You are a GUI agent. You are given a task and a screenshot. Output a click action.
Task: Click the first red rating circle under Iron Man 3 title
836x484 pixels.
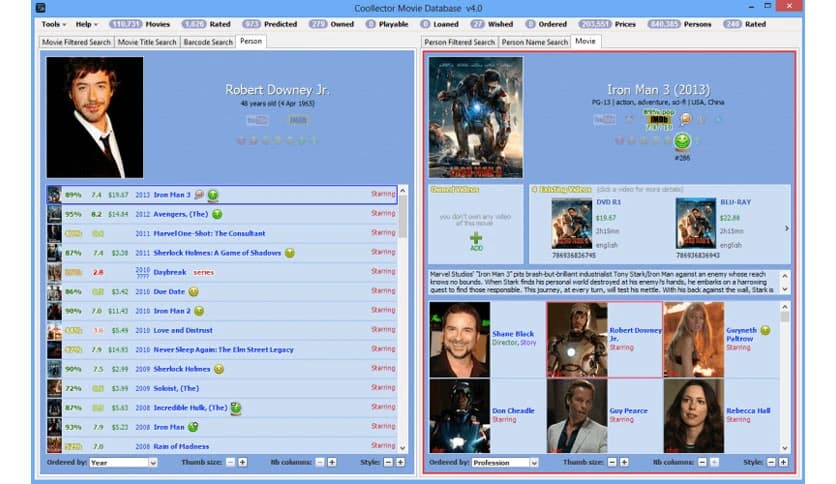[x=620, y=141]
